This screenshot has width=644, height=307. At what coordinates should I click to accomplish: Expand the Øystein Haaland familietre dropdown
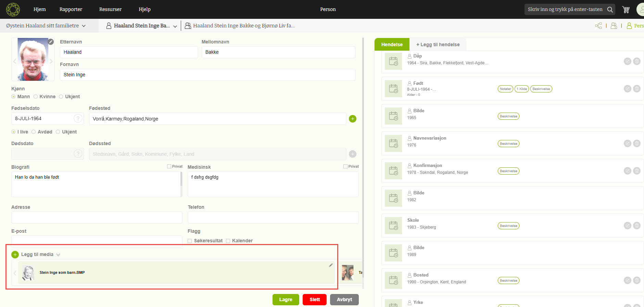point(84,26)
